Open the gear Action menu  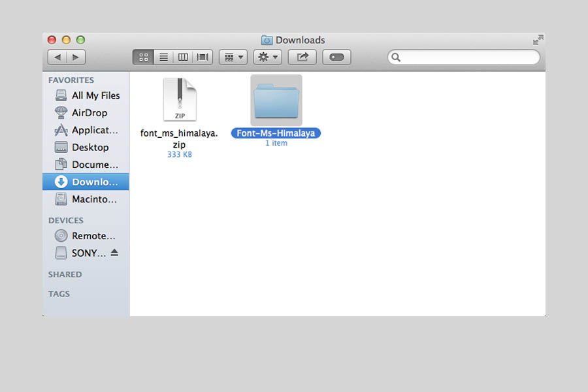click(x=268, y=57)
